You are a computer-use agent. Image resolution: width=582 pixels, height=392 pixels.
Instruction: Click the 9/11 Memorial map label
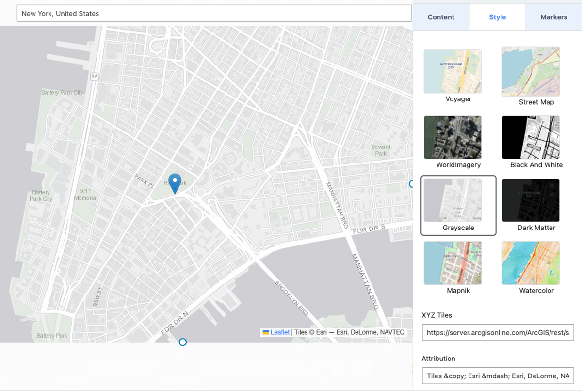click(x=85, y=195)
